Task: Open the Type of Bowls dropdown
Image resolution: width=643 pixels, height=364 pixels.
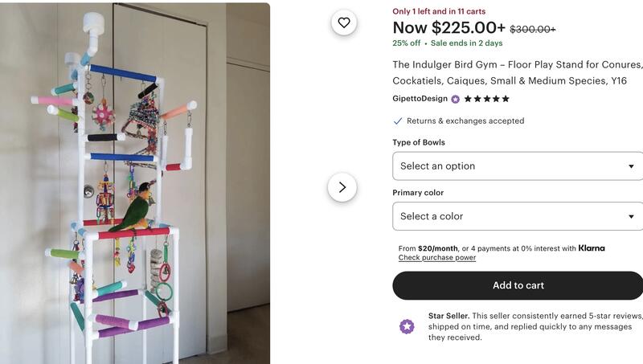Action: click(x=518, y=166)
